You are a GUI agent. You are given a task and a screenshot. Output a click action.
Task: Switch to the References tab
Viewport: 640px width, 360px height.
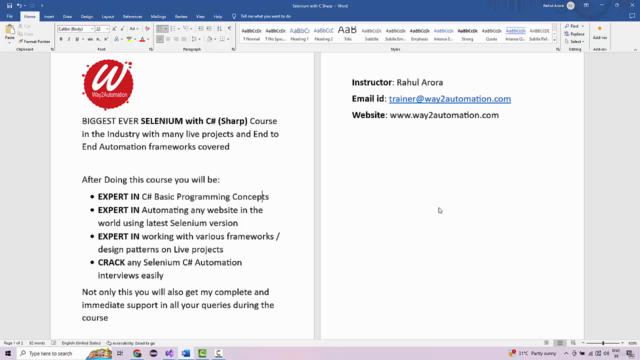(132, 16)
